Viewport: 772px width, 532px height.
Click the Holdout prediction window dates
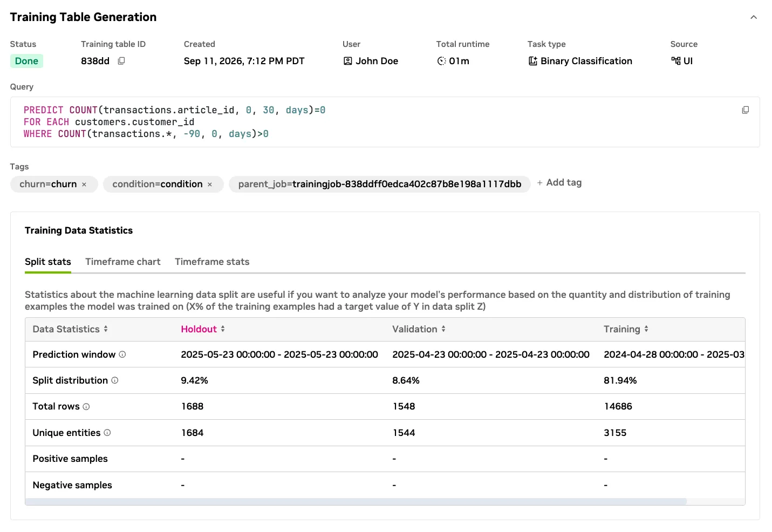[x=279, y=354]
